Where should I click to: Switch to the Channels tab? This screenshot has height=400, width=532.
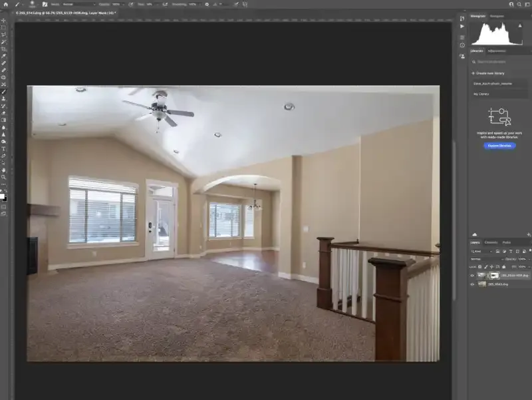tap(491, 243)
